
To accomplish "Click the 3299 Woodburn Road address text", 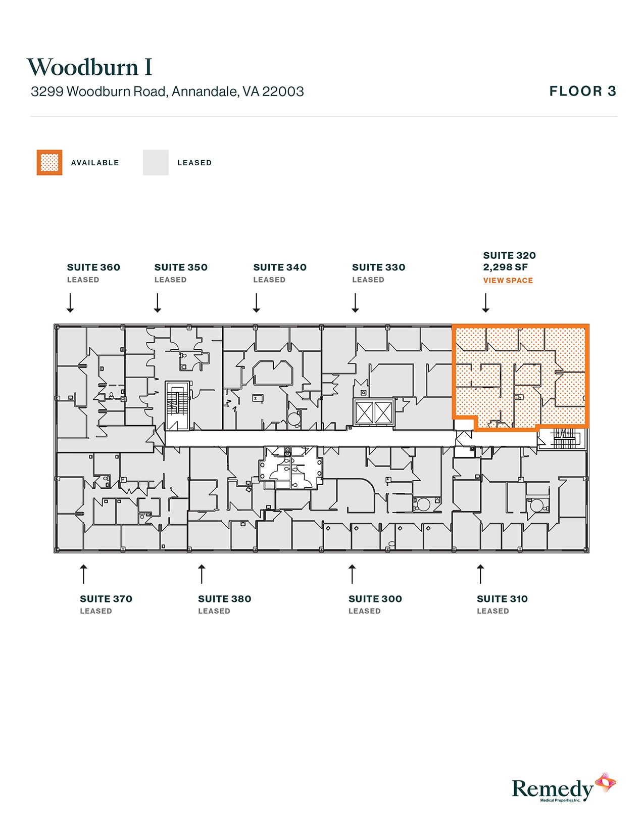I will [x=167, y=91].
